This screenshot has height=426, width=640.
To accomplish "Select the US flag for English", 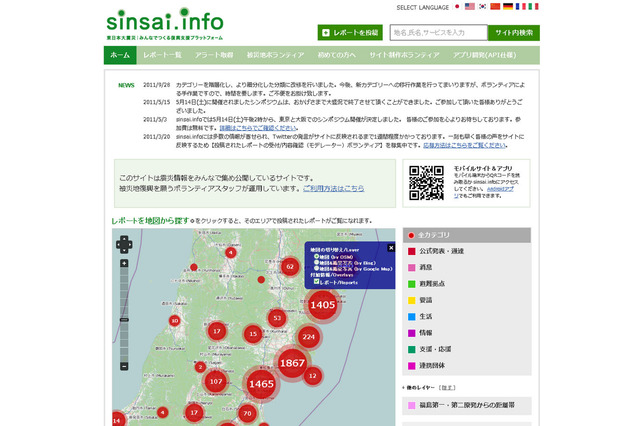I will 470,7.
